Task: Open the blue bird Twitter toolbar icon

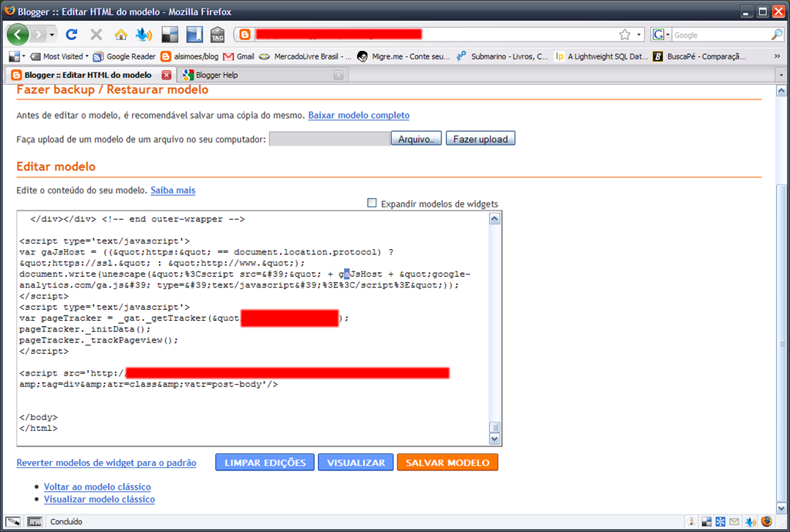Action: coord(144,34)
